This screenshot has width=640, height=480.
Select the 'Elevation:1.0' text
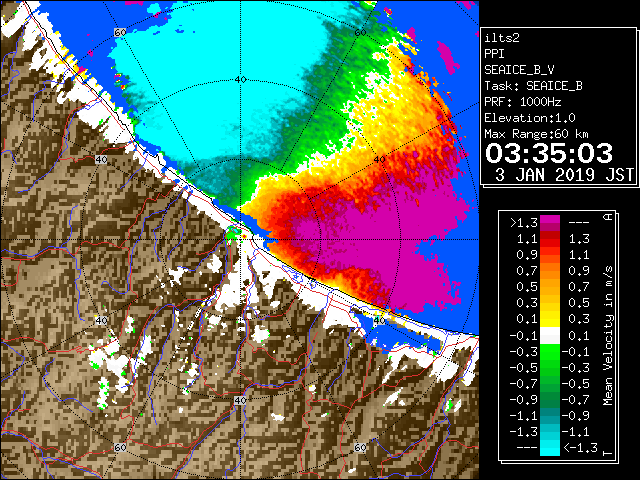coord(530,118)
